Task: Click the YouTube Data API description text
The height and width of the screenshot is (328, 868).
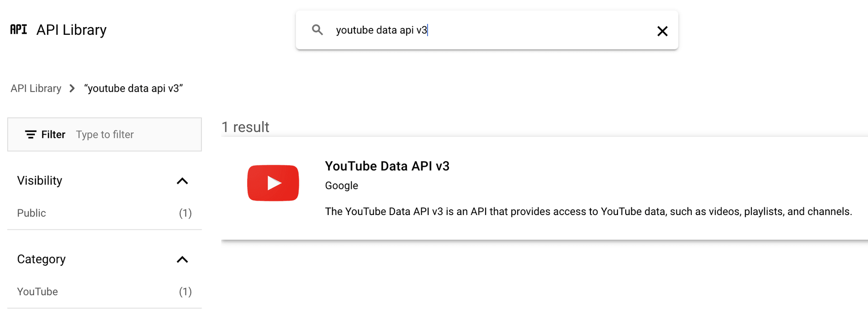Action: 588,212
